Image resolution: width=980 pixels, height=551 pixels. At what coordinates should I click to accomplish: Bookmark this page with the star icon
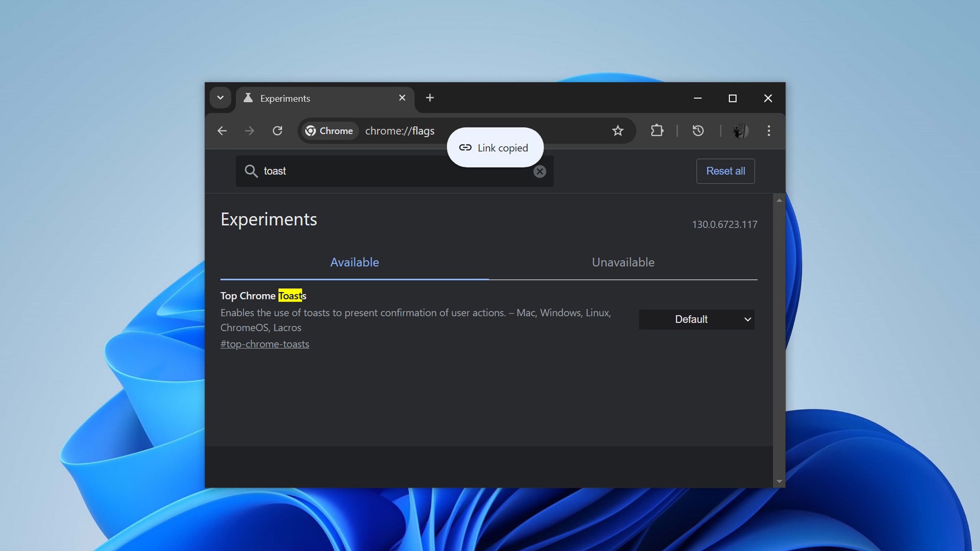618,131
